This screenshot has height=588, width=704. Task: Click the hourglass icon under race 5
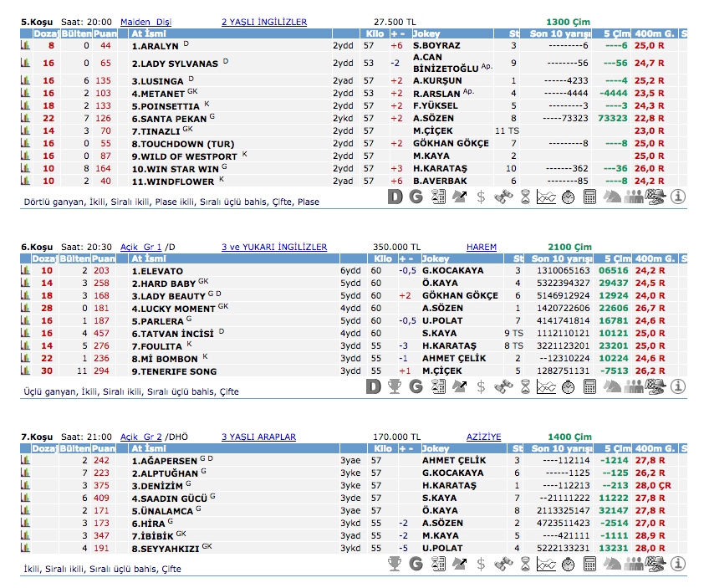tap(524, 197)
